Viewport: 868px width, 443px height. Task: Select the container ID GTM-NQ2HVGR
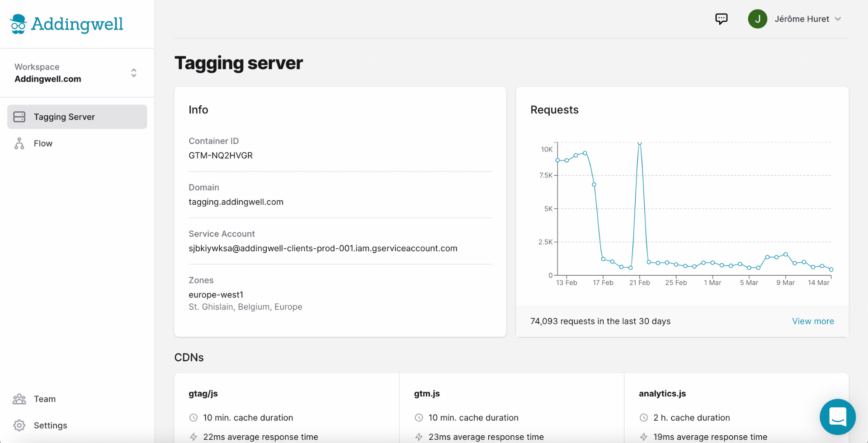tap(221, 156)
